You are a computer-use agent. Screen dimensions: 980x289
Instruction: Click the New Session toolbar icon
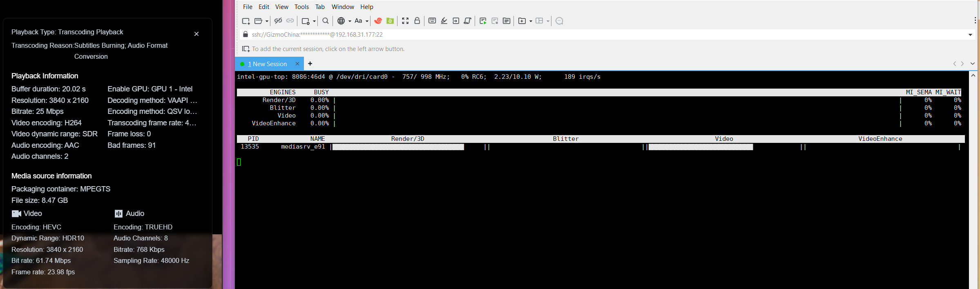click(246, 21)
